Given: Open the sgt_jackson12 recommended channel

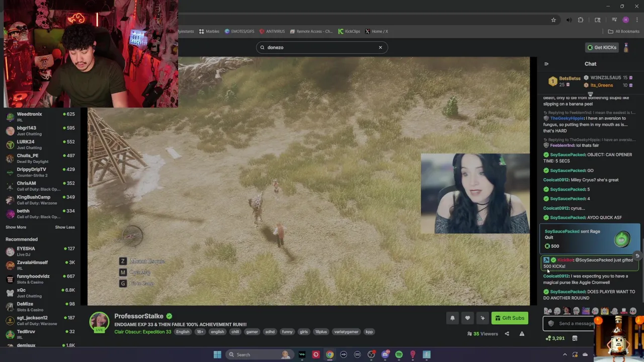Looking at the screenshot, I should [40, 320].
